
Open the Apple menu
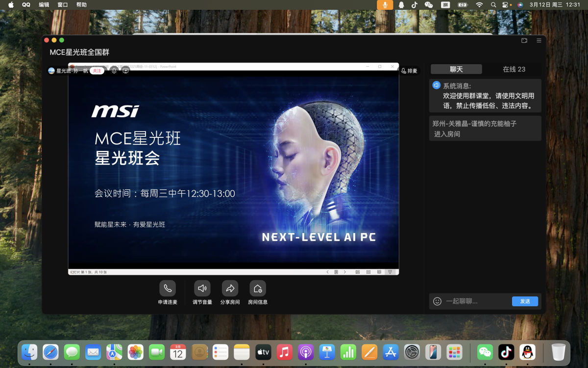(11, 4)
